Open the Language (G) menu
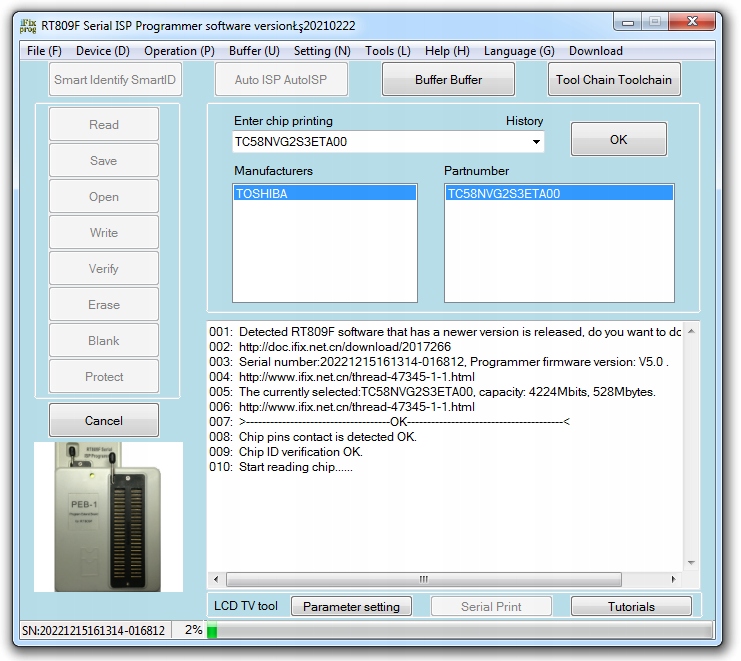The image size is (741, 661). [519, 51]
